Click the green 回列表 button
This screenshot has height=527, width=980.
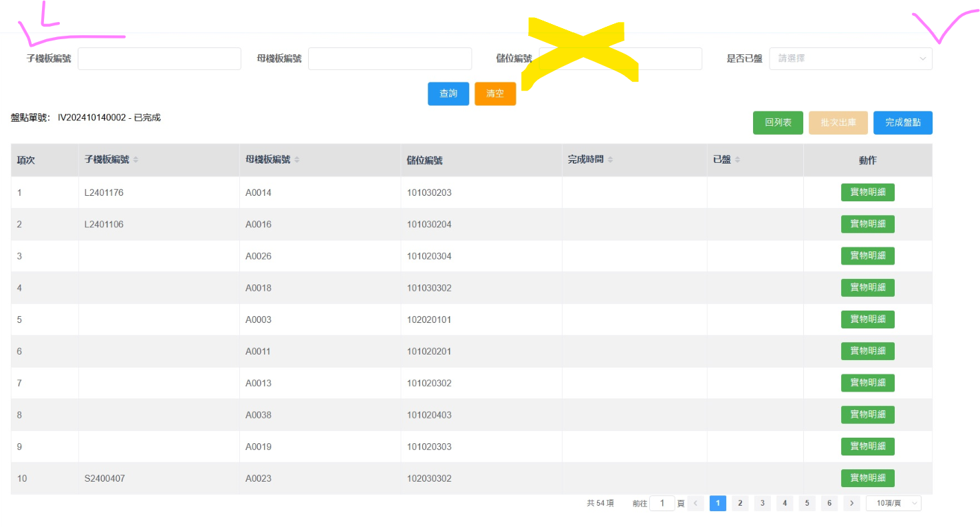click(x=778, y=123)
